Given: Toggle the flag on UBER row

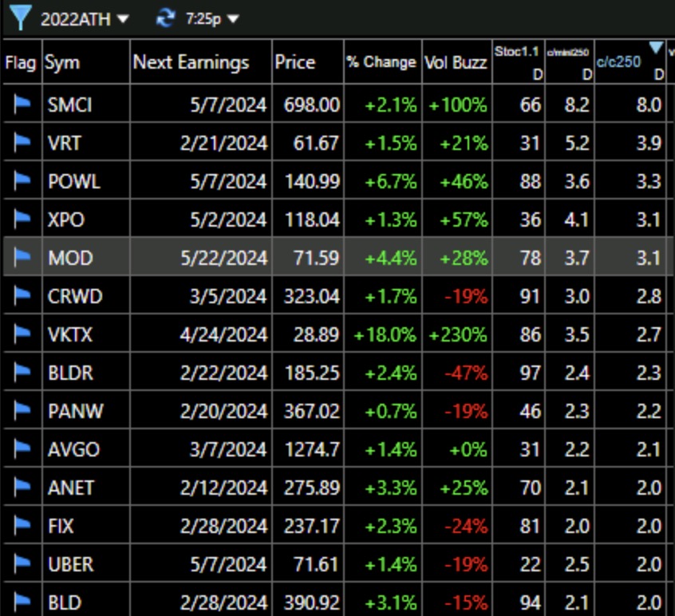Looking at the screenshot, I should (x=22, y=564).
